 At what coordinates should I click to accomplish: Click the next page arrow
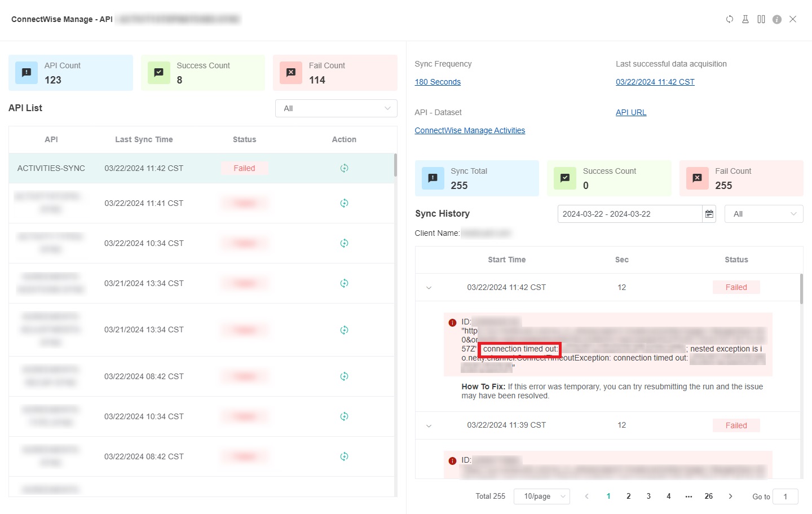730,497
